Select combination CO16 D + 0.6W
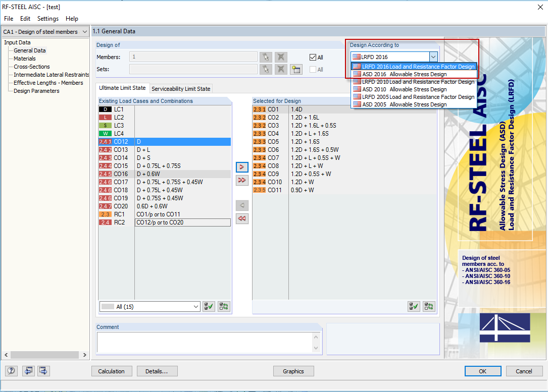This screenshot has width=548, height=392. [x=165, y=174]
